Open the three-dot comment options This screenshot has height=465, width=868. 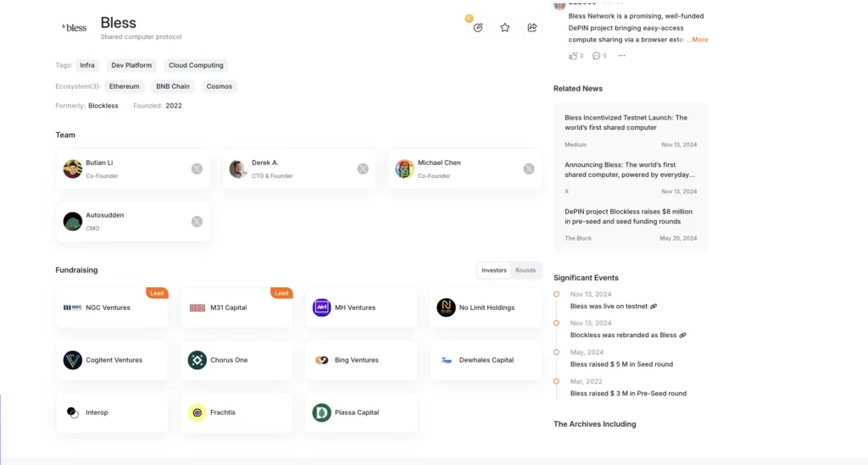pos(621,56)
